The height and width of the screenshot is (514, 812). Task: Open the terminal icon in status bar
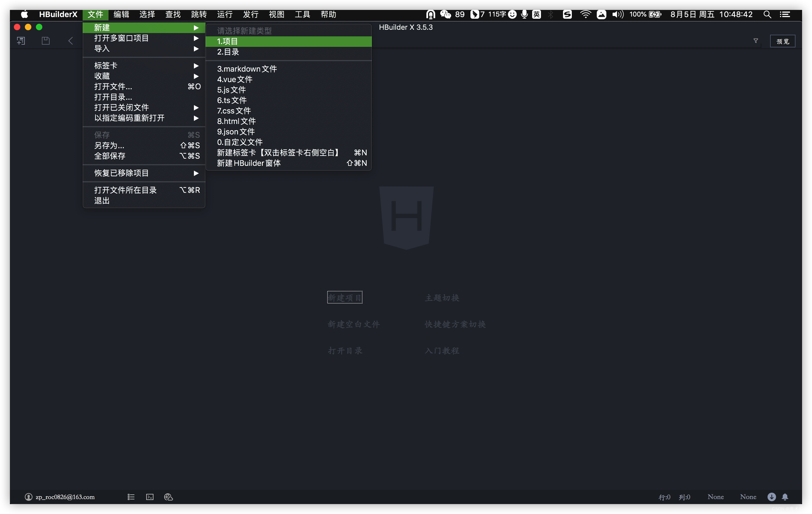click(150, 497)
